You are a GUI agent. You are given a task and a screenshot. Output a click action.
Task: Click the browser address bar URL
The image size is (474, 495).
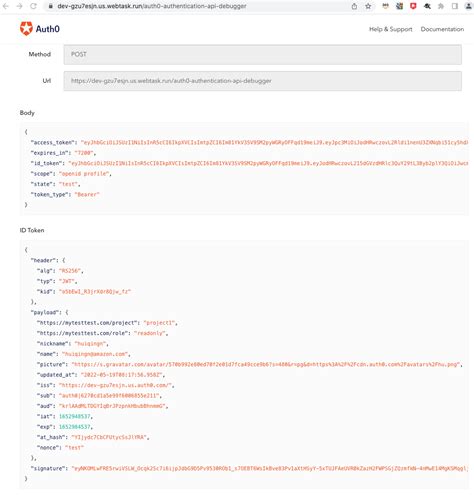tap(152, 6)
